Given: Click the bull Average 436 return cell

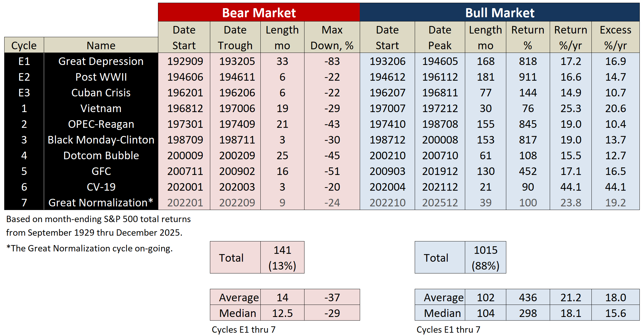Looking at the screenshot, I should 528,297.
